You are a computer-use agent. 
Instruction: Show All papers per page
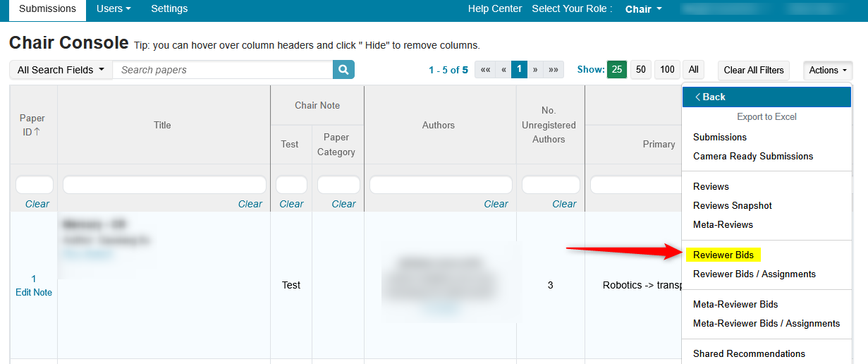tap(693, 70)
